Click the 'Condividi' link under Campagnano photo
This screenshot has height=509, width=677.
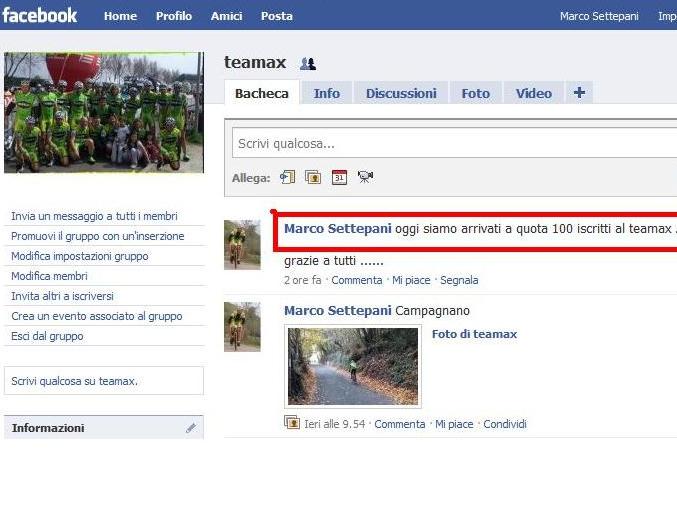(x=505, y=424)
